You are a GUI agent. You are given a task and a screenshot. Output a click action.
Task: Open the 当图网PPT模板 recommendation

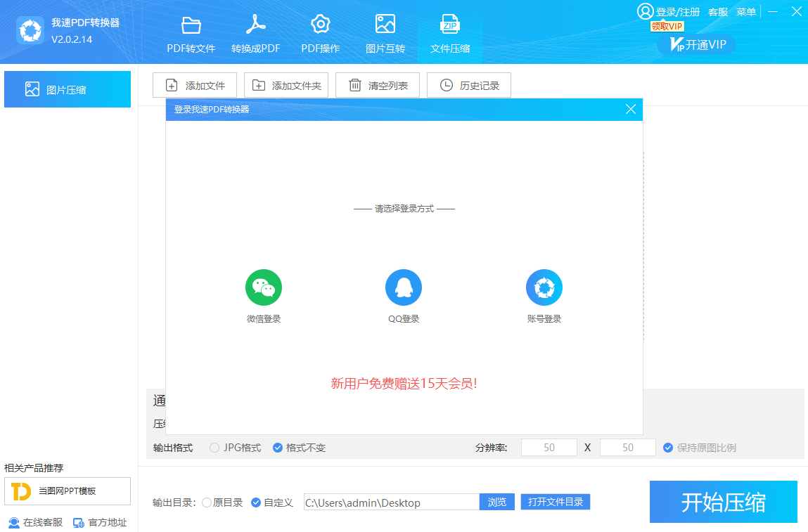coord(68,491)
